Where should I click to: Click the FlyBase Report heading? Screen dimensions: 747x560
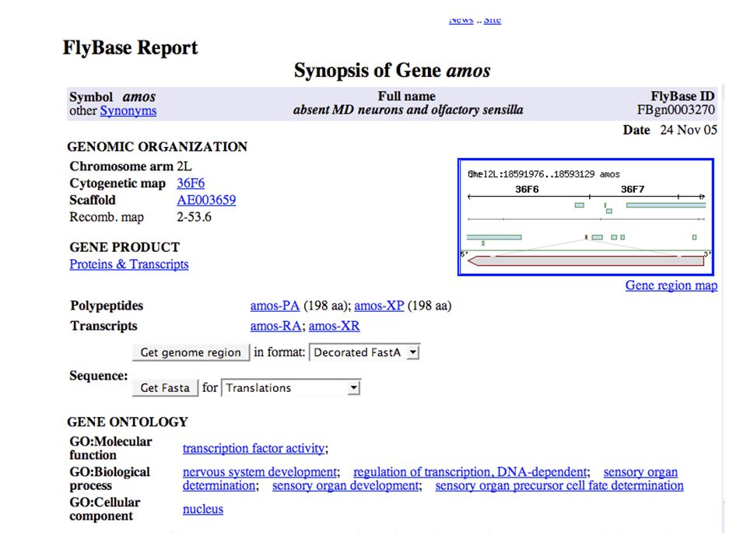click(130, 47)
